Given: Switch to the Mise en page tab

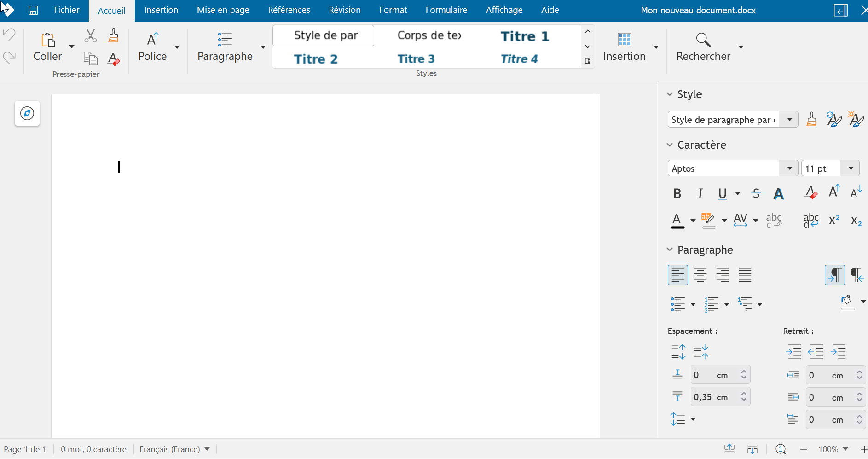Looking at the screenshot, I should (x=223, y=10).
